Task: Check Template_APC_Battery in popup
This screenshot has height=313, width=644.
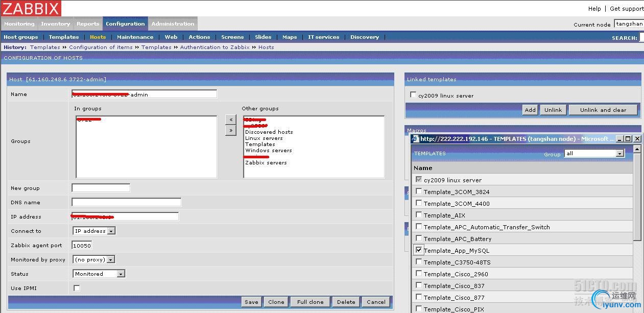Action: (x=419, y=238)
